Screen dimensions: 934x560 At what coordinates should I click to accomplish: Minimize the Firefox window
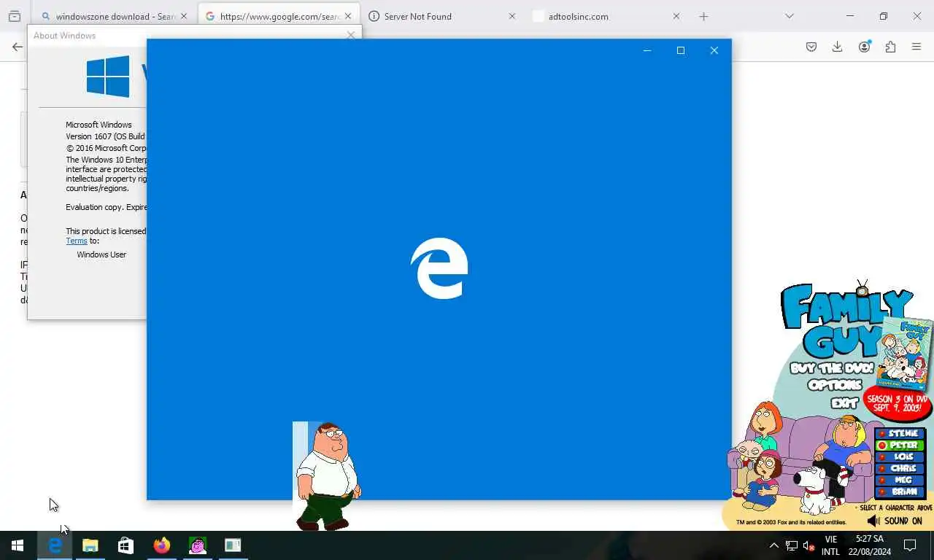850,16
